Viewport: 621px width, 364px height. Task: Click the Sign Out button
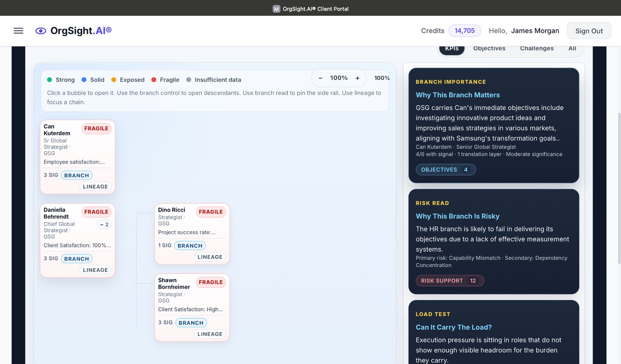pos(589,31)
